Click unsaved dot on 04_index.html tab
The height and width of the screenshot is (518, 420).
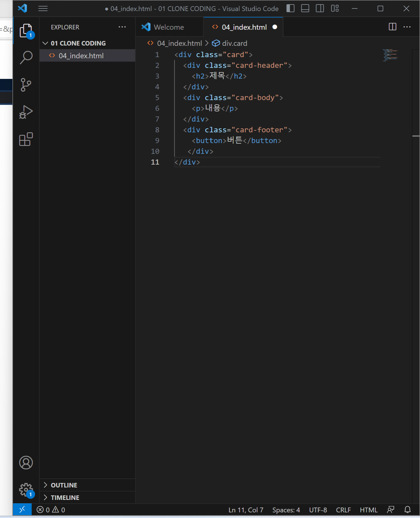[x=275, y=27]
